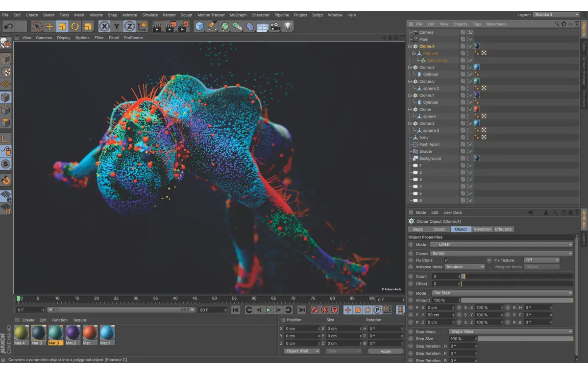588x374 pixels.
Task: Toggle Autokeying button
Action: pyautogui.click(x=325, y=310)
